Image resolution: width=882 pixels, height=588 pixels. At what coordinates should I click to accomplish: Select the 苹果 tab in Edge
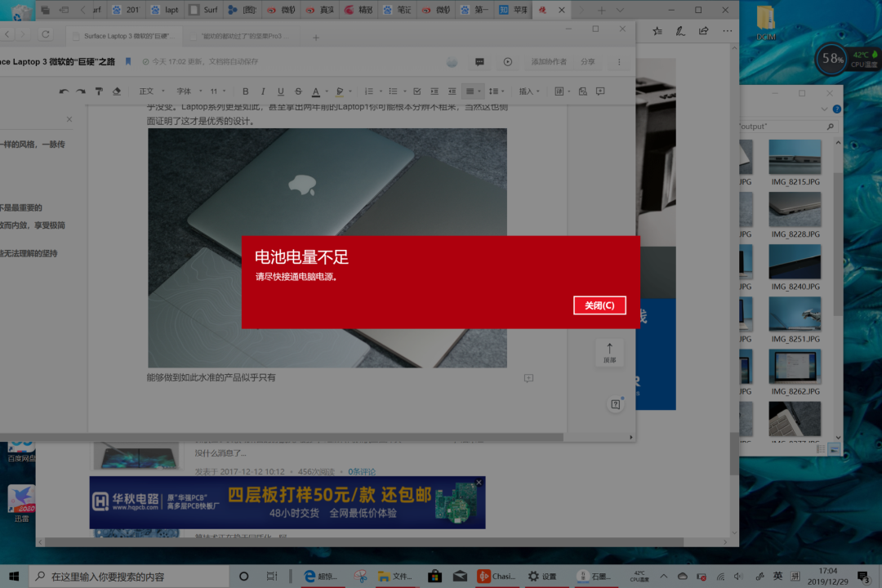click(514, 10)
